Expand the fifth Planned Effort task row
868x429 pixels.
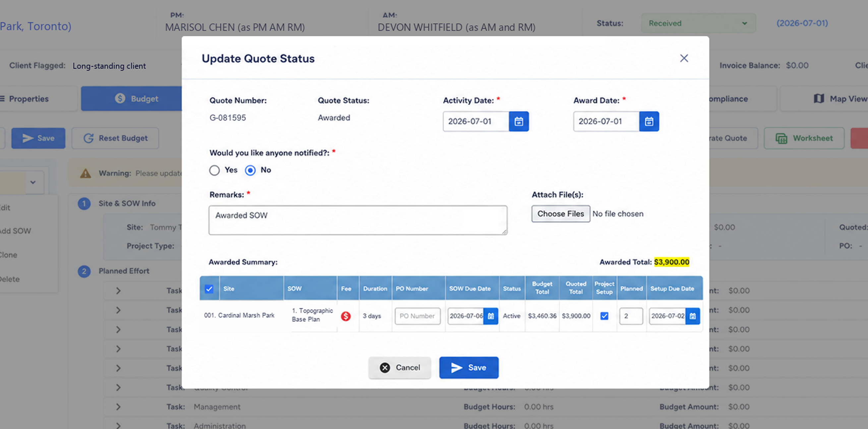click(x=118, y=368)
